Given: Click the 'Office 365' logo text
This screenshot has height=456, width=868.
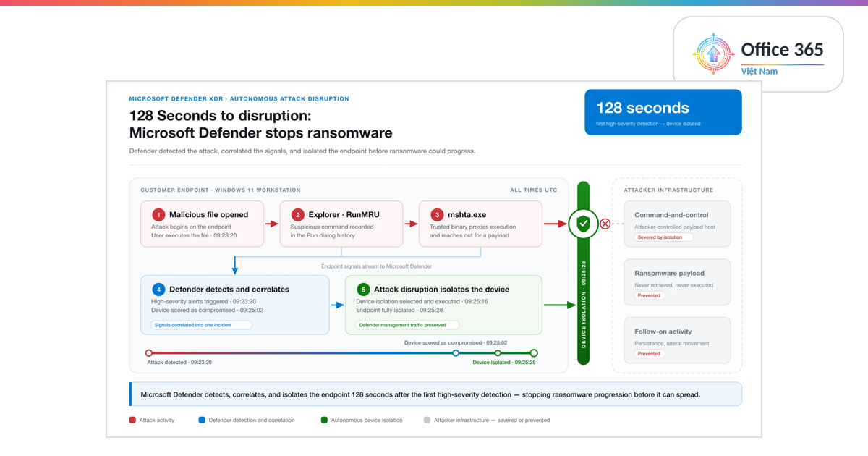Looking at the screenshot, I should point(782,49).
